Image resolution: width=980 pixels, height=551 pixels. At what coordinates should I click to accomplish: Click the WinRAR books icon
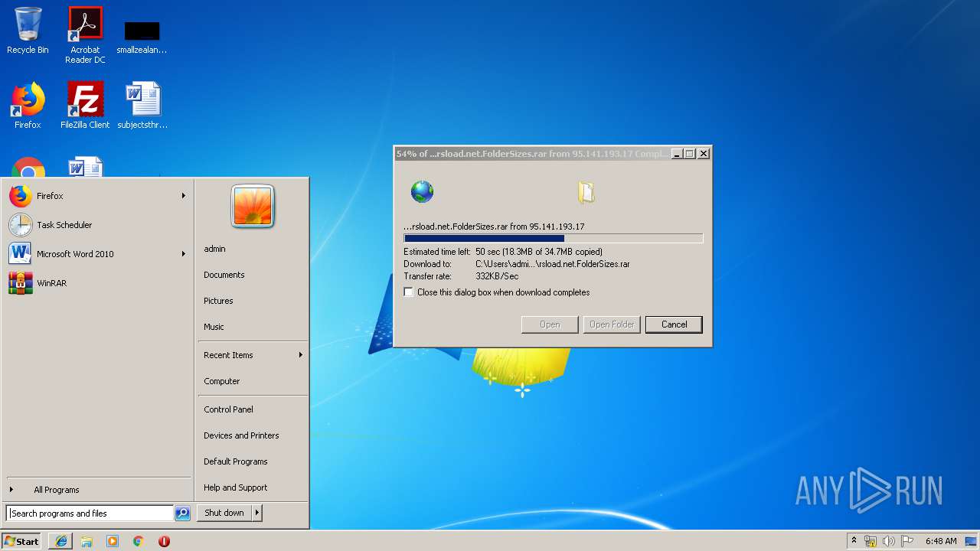[x=21, y=283]
